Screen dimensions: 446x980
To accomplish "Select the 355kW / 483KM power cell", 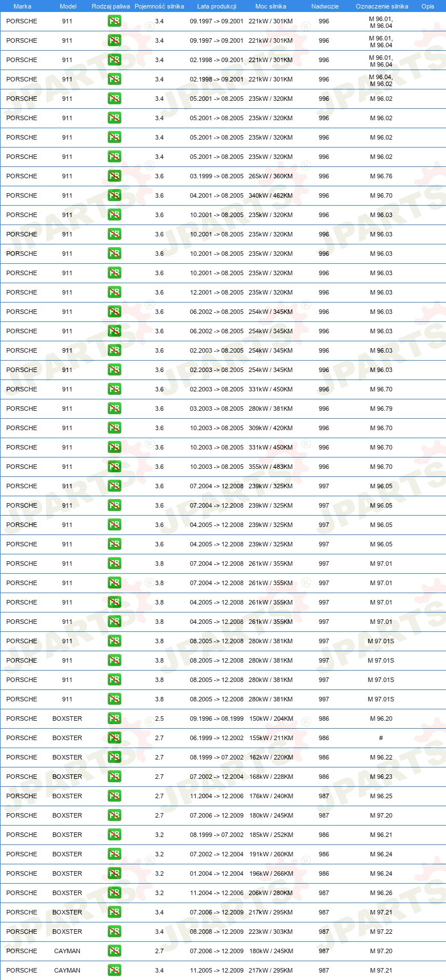I will tap(270, 467).
